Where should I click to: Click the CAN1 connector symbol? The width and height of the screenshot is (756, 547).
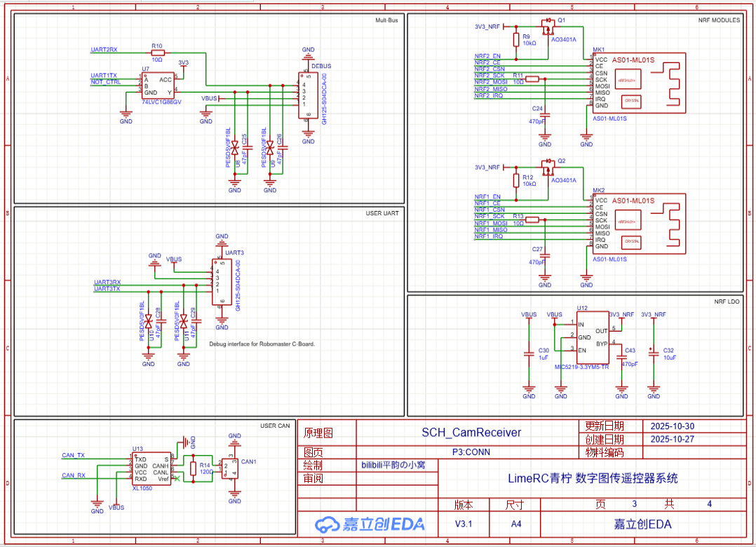229,468
